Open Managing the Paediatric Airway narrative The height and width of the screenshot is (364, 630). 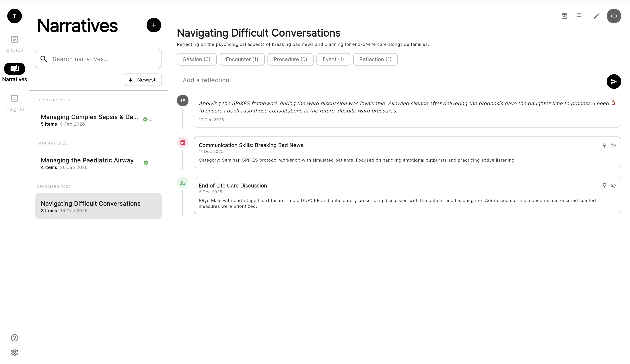tap(87, 163)
